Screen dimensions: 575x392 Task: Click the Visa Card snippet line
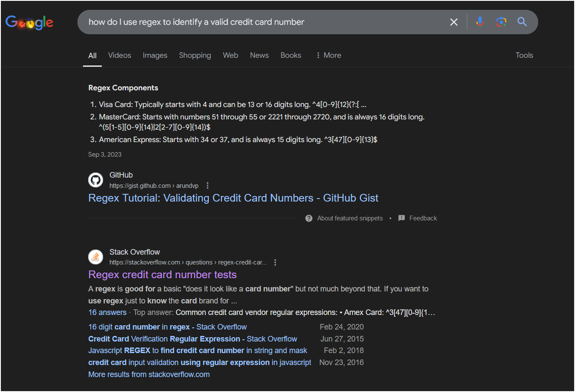coord(233,104)
